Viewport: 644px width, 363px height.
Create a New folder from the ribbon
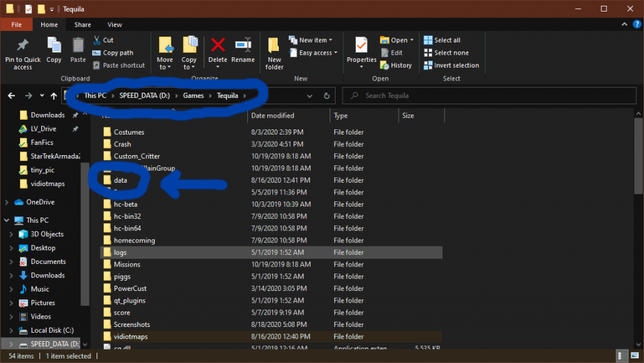[x=274, y=51]
